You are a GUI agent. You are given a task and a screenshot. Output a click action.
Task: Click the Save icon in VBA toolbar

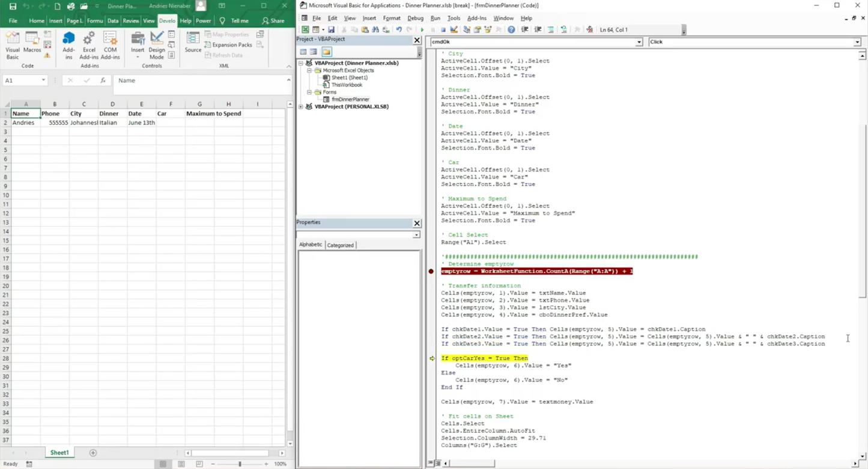(x=332, y=29)
